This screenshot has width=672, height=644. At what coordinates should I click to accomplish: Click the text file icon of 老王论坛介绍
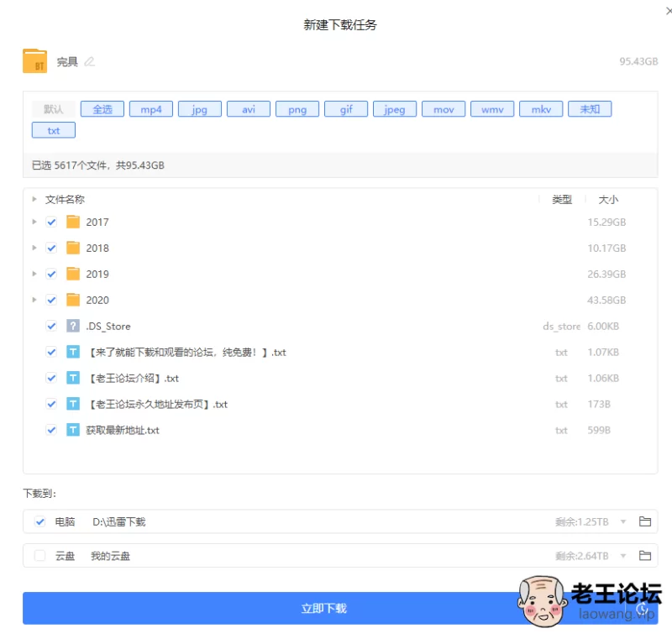[73, 378]
